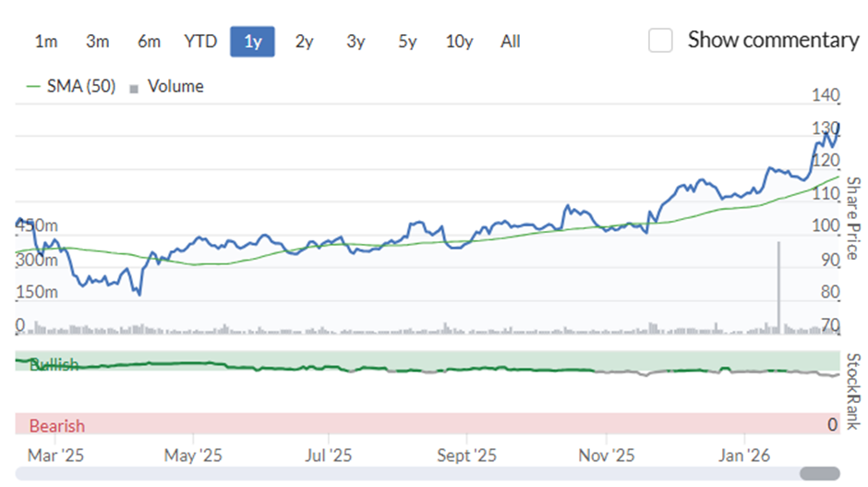The height and width of the screenshot is (487, 868).
Task: Click the highlighted 1y range button
Action: point(252,42)
